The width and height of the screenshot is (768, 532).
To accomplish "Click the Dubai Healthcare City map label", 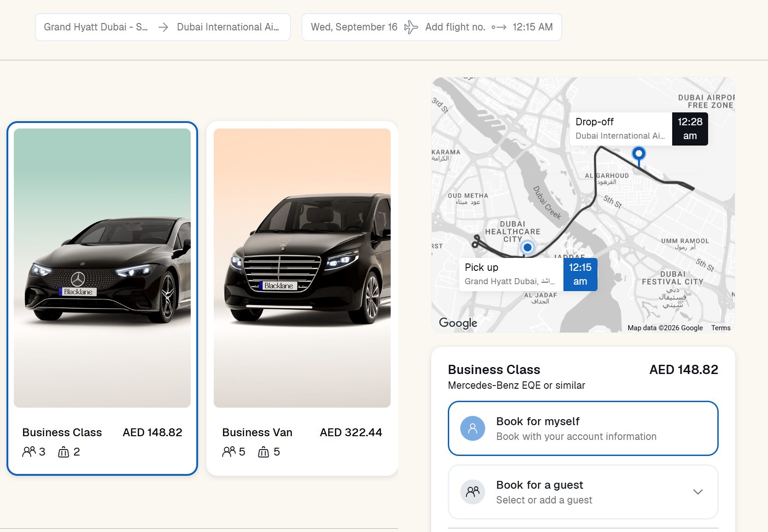I will click(x=513, y=232).
